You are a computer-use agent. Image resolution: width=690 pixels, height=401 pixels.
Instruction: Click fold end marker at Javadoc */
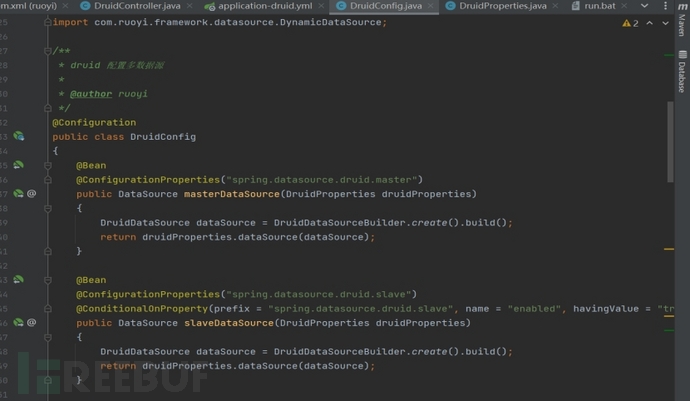click(x=48, y=108)
